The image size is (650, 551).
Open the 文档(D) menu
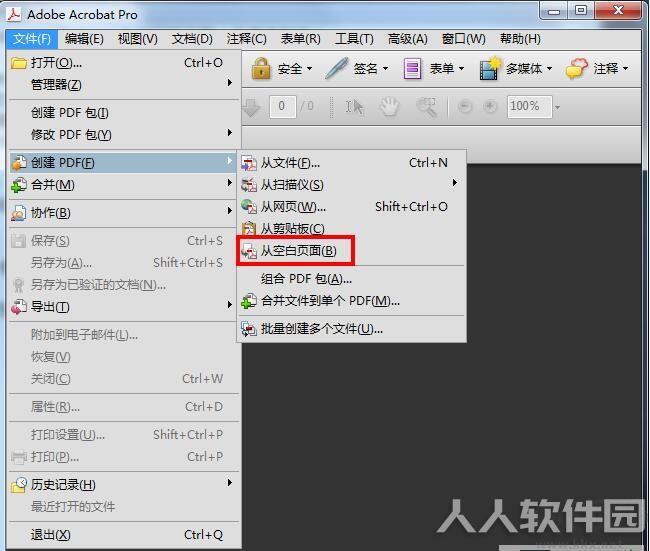coord(192,39)
